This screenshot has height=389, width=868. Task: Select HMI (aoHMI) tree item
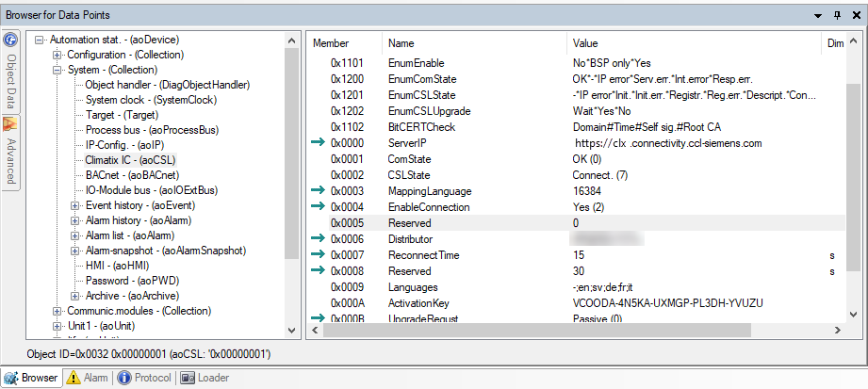(118, 266)
